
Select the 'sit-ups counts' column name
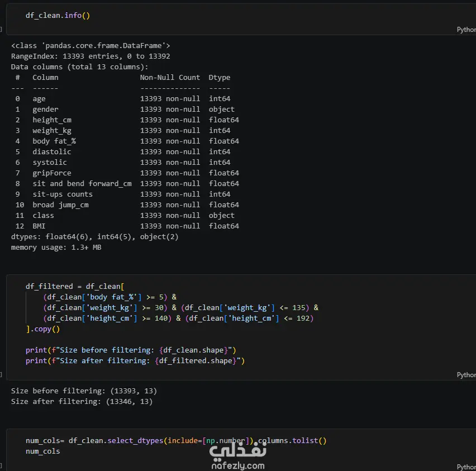63,194
